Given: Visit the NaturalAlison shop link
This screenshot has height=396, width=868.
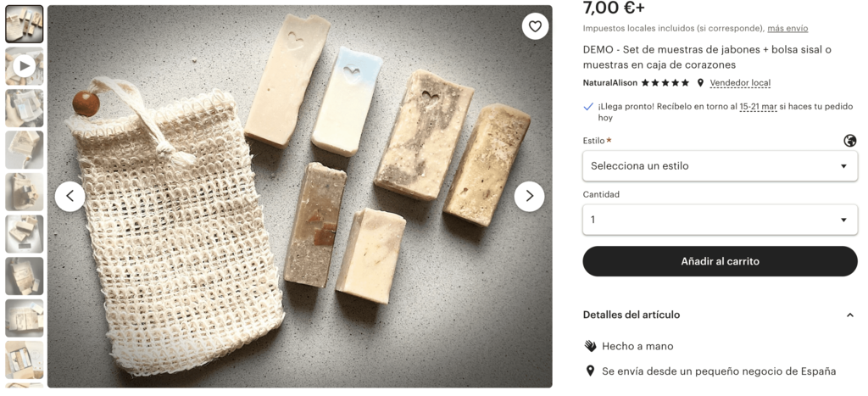Looking at the screenshot, I should point(609,83).
